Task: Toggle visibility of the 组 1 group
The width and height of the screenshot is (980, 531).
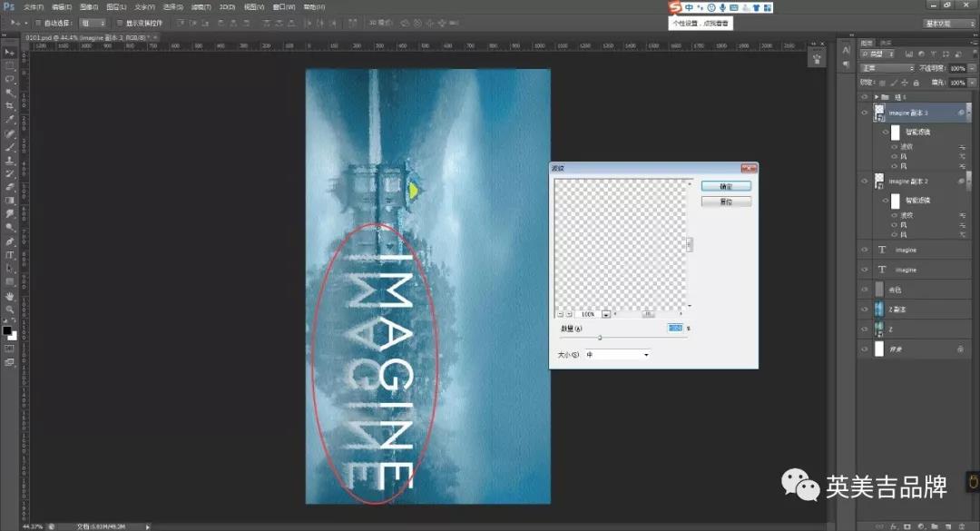Action: point(865,97)
